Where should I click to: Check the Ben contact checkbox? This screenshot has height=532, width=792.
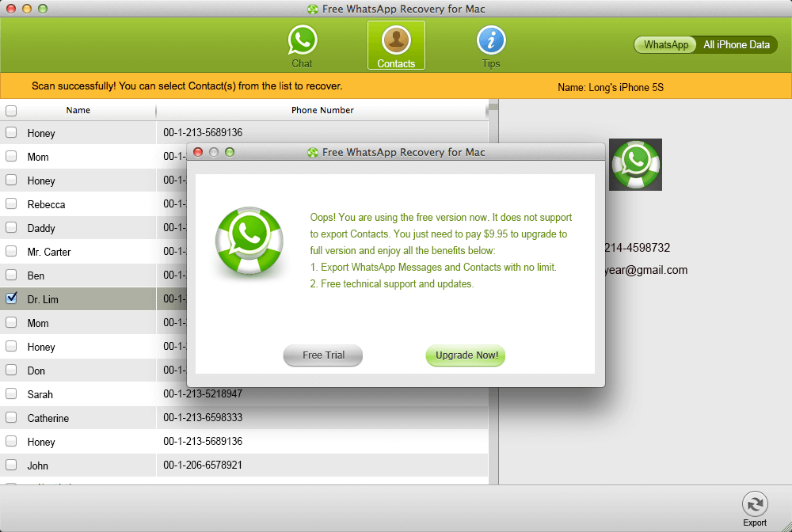(11, 275)
